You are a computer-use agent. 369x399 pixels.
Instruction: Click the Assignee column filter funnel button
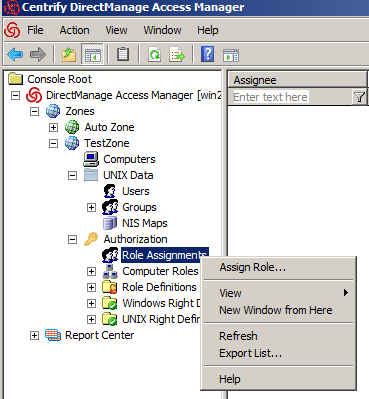click(359, 97)
